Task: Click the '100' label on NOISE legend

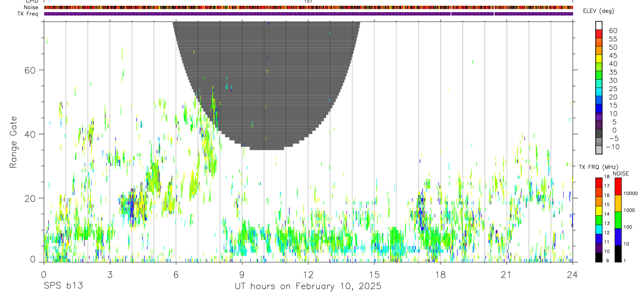Action: click(628, 227)
